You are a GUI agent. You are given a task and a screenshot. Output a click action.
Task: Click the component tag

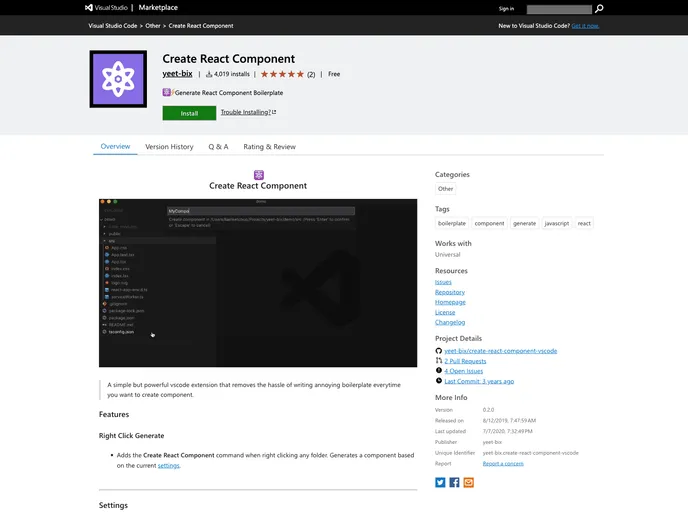489,223
